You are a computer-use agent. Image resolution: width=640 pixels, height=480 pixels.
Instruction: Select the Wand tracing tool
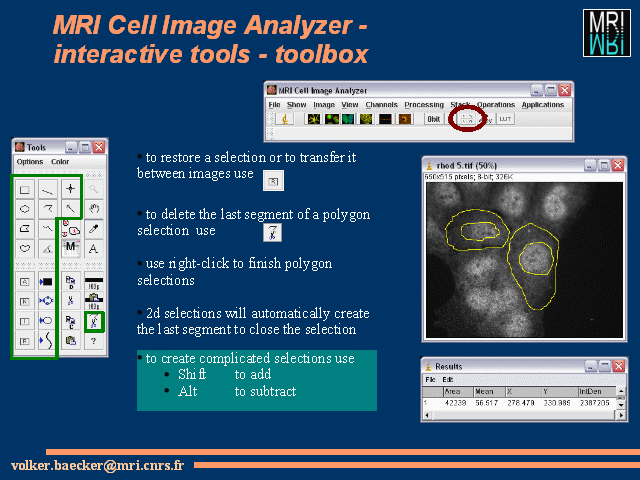click(x=71, y=209)
